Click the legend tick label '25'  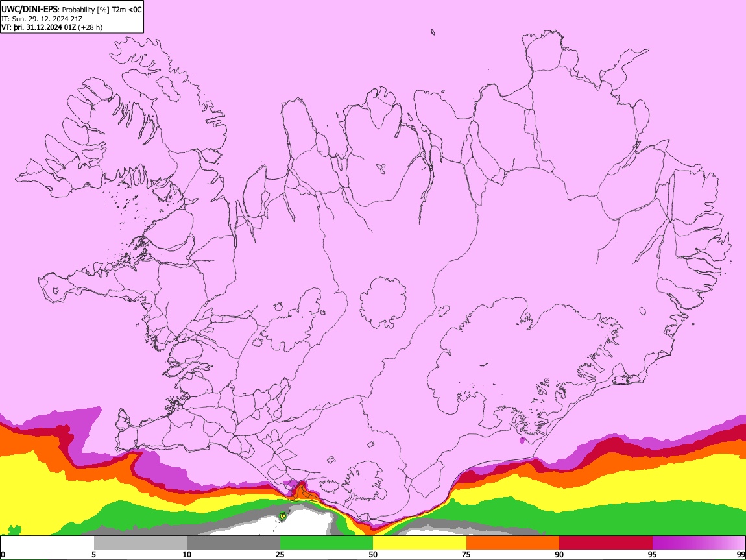(280, 555)
